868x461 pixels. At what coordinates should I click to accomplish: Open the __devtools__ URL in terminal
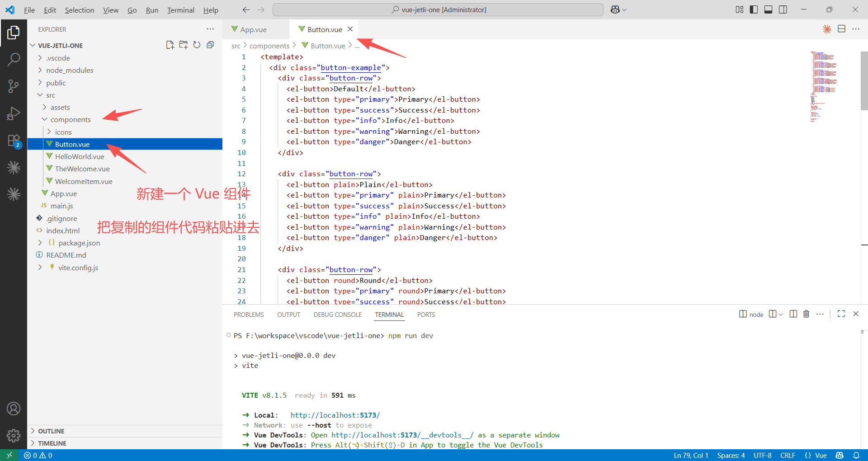(x=402, y=435)
